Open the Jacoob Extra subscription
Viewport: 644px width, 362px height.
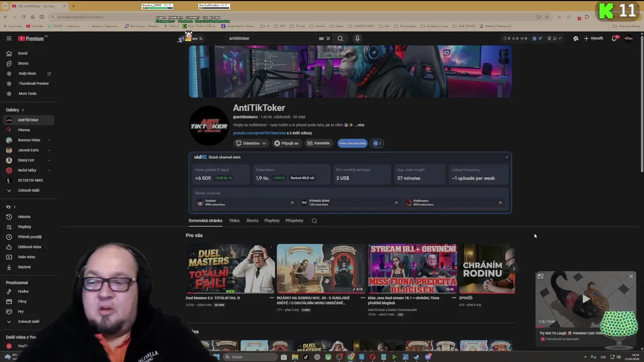[x=28, y=150]
